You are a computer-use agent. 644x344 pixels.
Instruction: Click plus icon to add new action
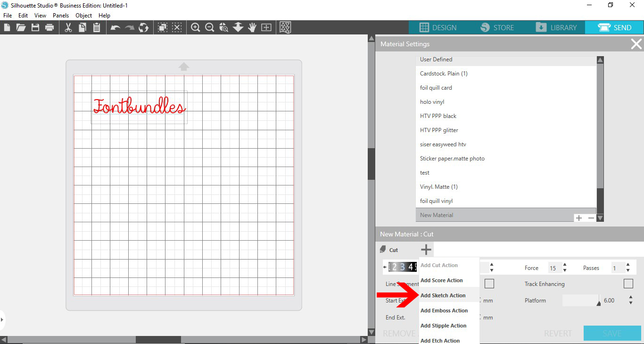(426, 250)
